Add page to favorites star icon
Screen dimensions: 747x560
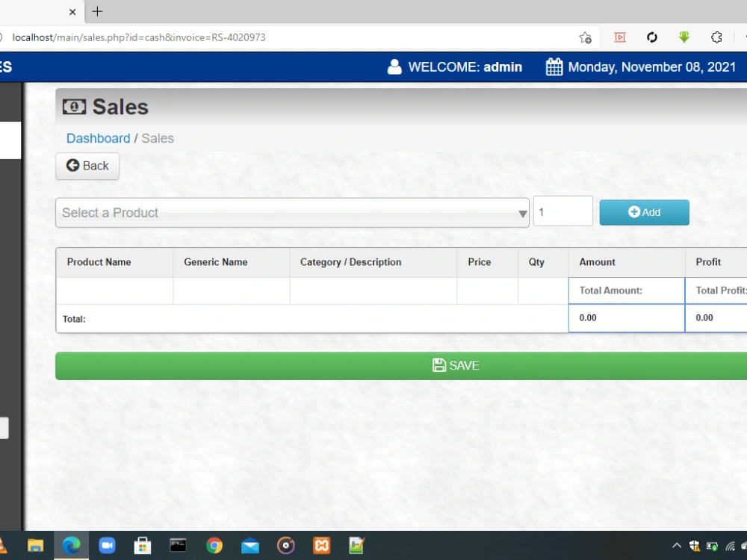point(586,37)
